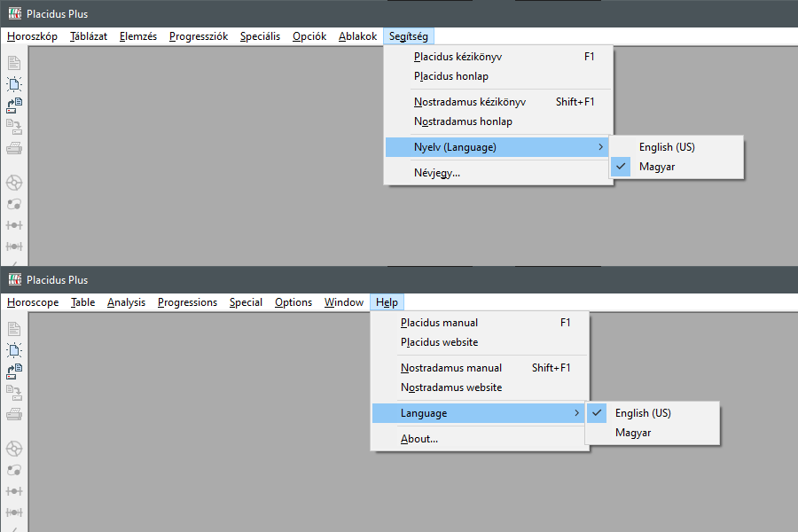The width and height of the screenshot is (798, 532).
Task: Open the Horoscope menu
Action: tap(33, 301)
